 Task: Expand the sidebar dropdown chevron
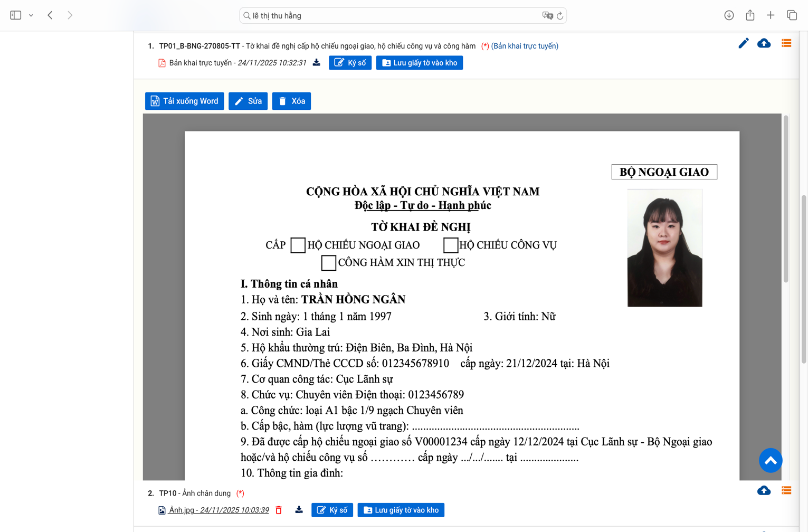pyautogui.click(x=31, y=15)
